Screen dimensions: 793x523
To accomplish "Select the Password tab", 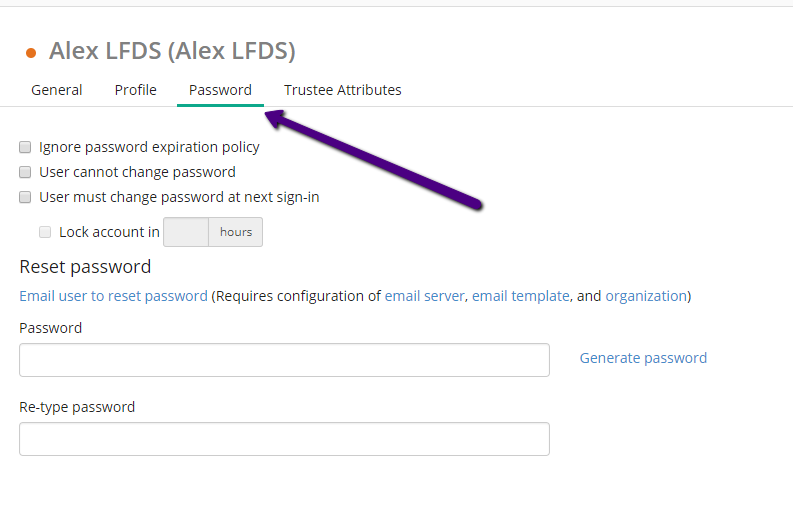I will (x=220, y=90).
